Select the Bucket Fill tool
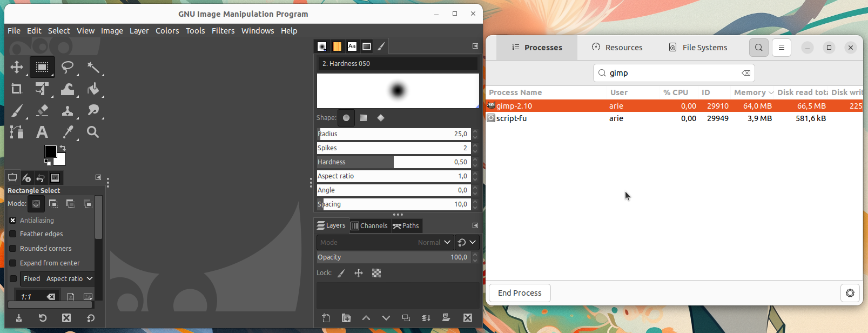This screenshot has width=868, height=333. 93,89
